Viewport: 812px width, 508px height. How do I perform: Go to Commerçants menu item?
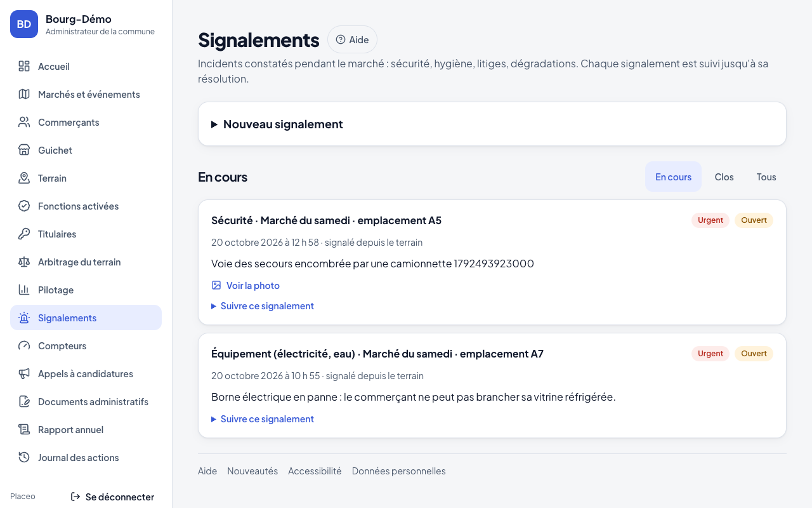tap(86, 122)
